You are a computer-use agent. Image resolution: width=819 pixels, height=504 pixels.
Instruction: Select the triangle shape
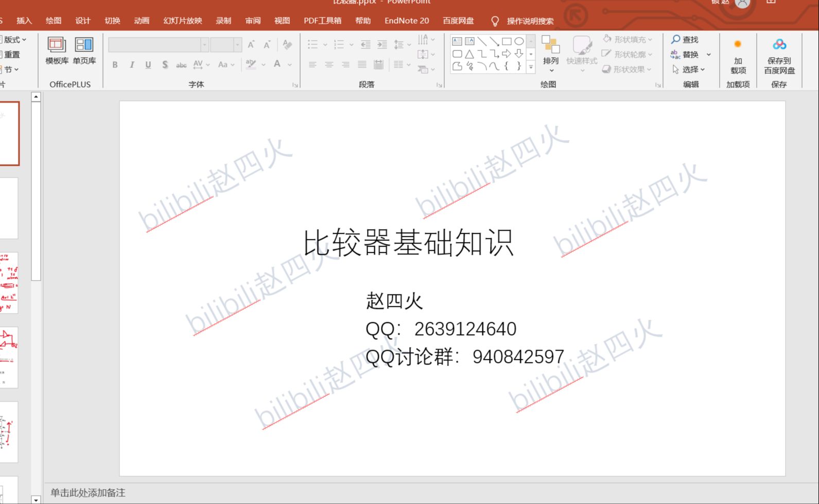click(469, 54)
